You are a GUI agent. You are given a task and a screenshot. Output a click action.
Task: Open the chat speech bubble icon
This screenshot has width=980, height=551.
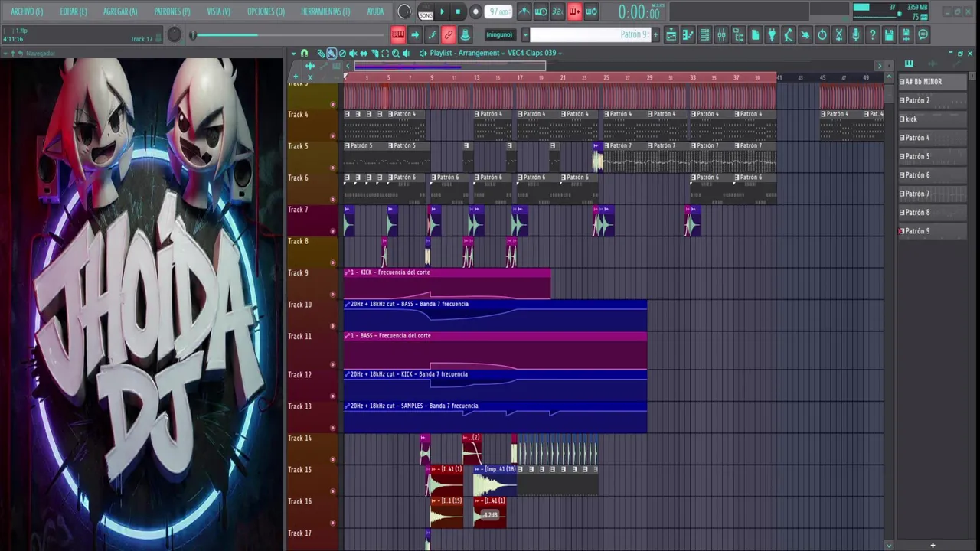(x=923, y=34)
